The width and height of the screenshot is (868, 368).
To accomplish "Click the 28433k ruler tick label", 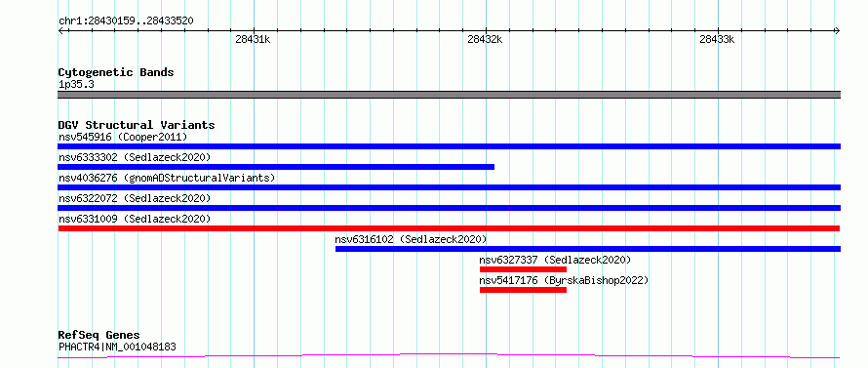I will tap(717, 39).
